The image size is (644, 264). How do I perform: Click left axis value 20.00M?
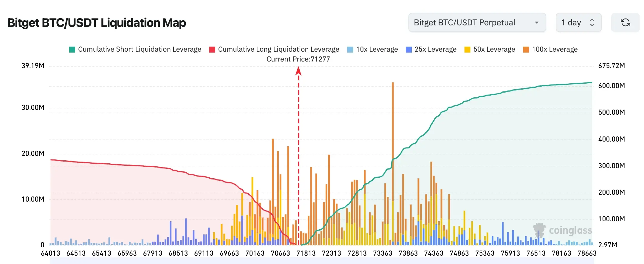coord(33,154)
